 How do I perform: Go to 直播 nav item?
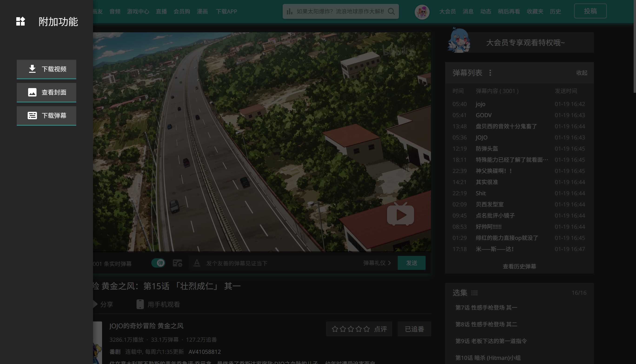click(x=161, y=11)
